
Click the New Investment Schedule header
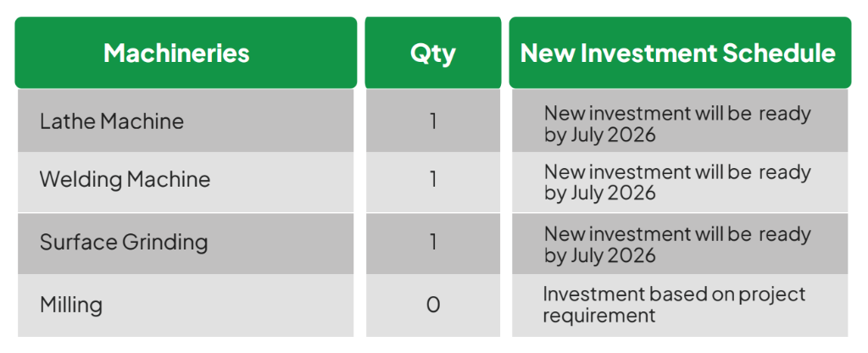tap(680, 53)
